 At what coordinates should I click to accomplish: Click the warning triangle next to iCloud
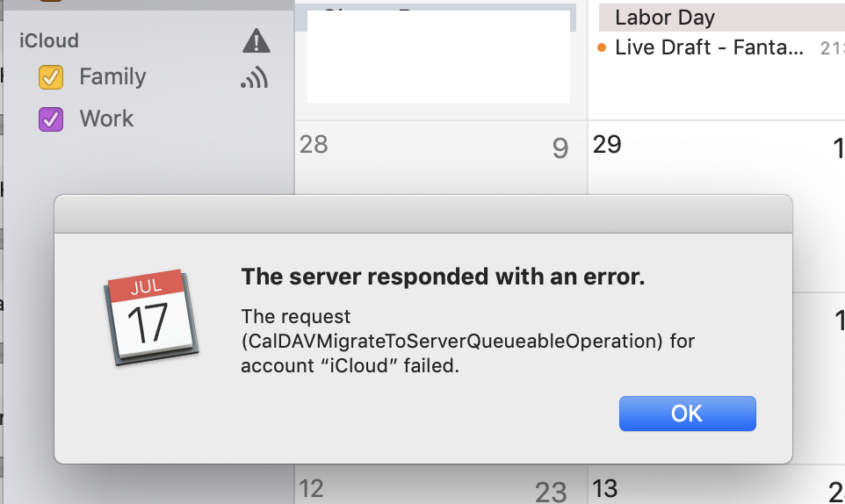coord(256,40)
